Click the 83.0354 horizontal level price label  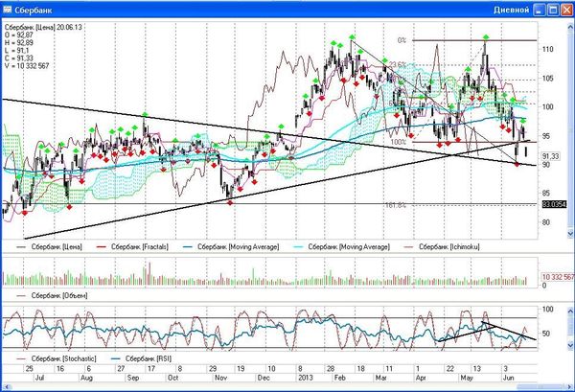[554, 204]
